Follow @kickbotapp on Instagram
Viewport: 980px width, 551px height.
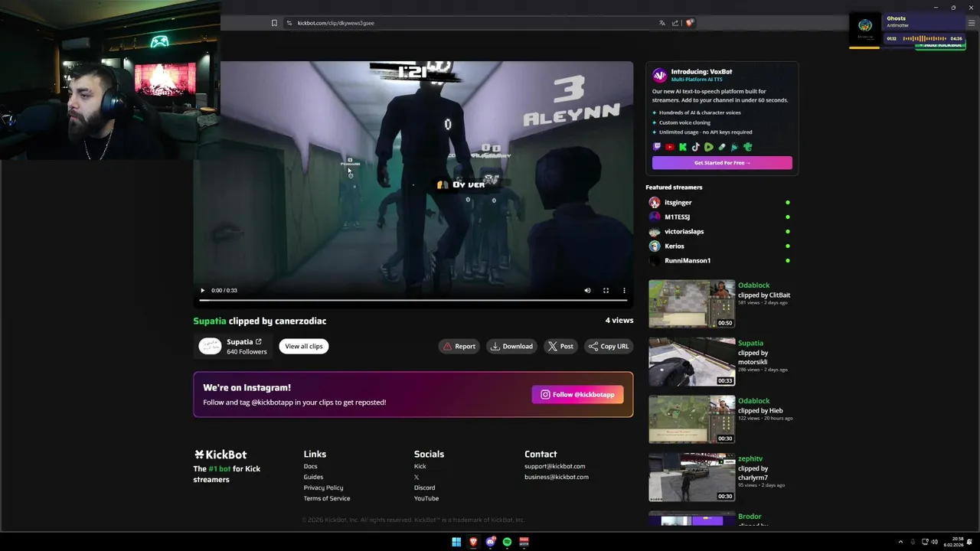click(x=578, y=395)
